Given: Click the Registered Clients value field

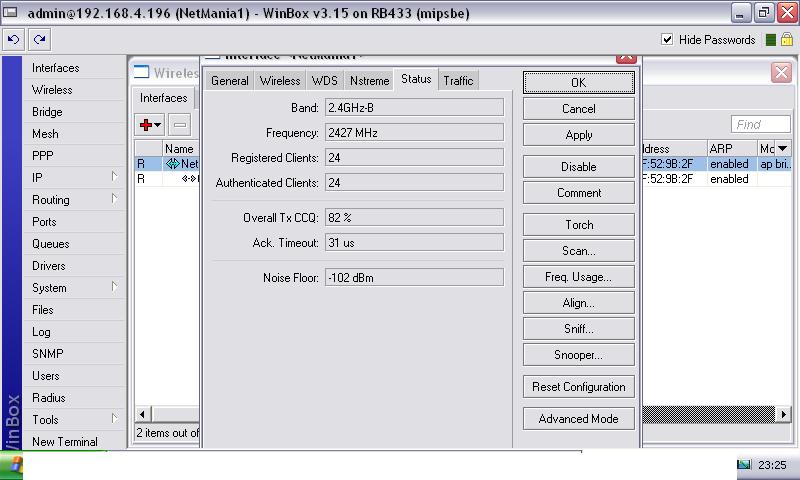Looking at the screenshot, I should [x=414, y=158].
